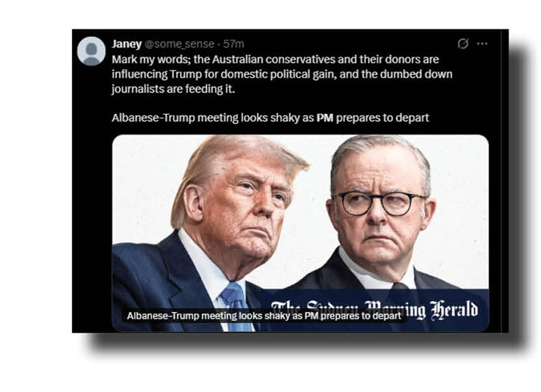Click the text "journalists are feeding it."
The height and width of the screenshot is (392, 541).
(173, 89)
